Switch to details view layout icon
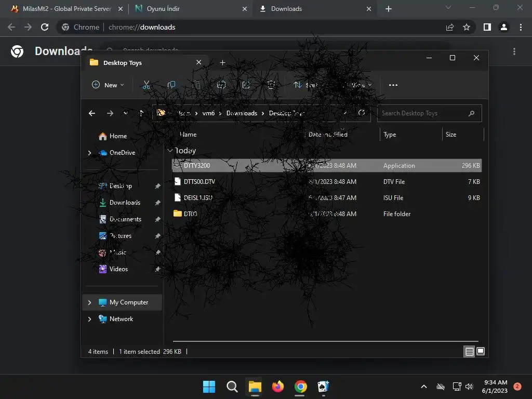The height and width of the screenshot is (399, 532). (469, 352)
